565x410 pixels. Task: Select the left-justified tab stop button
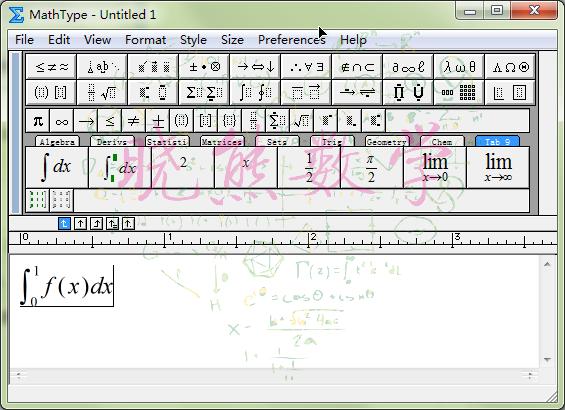coord(64,224)
